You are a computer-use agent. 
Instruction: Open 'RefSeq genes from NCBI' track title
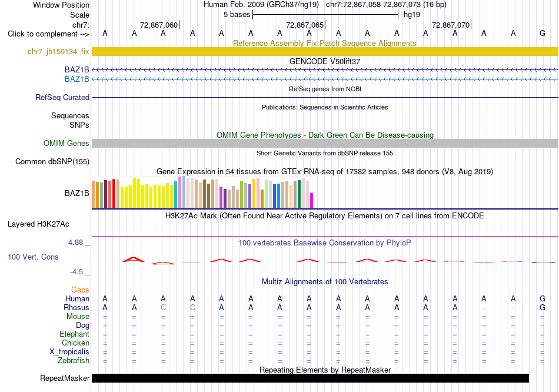[325, 89]
